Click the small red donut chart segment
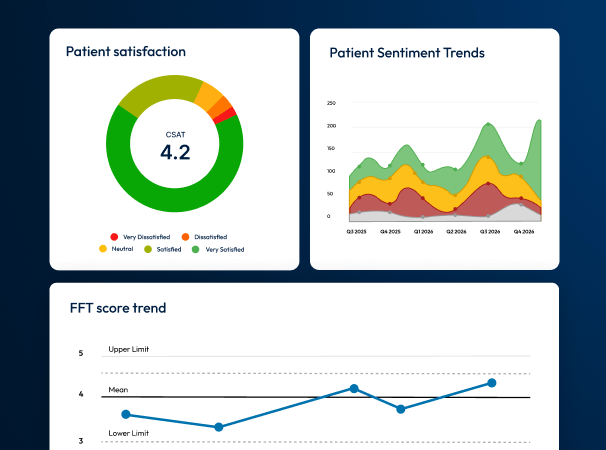The height and width of the screenshot is (450, 606). [230, 116]
